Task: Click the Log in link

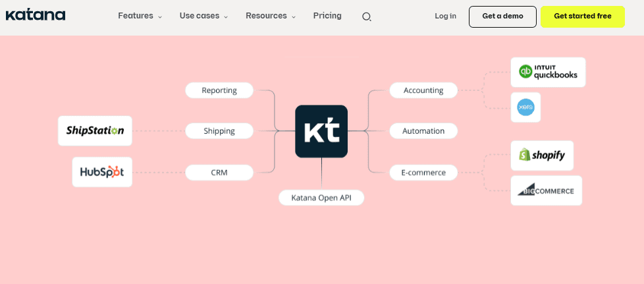Action: (x=445, y=16)
